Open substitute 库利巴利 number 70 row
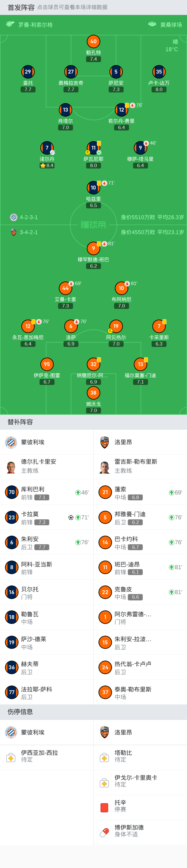 coord(47,492)
